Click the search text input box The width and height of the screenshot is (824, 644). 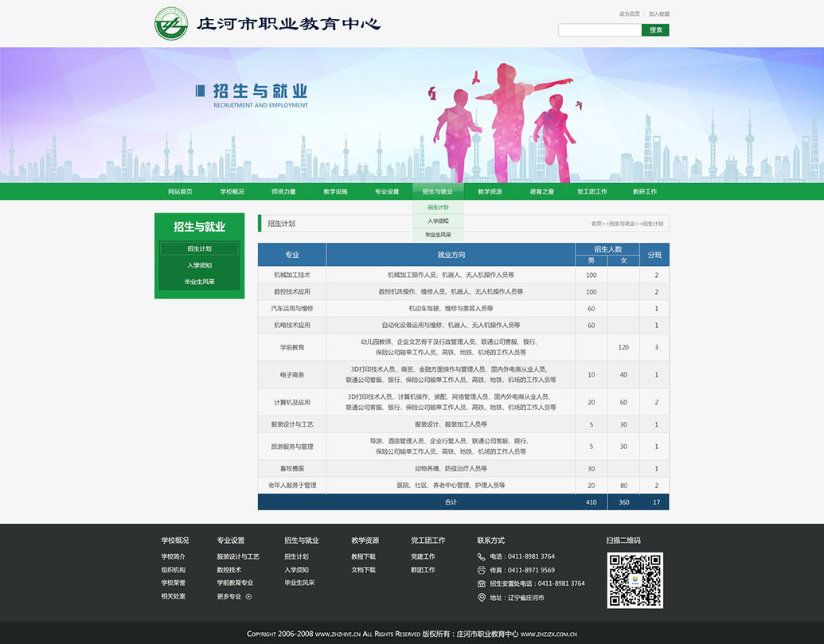click(x=599, y=30)
